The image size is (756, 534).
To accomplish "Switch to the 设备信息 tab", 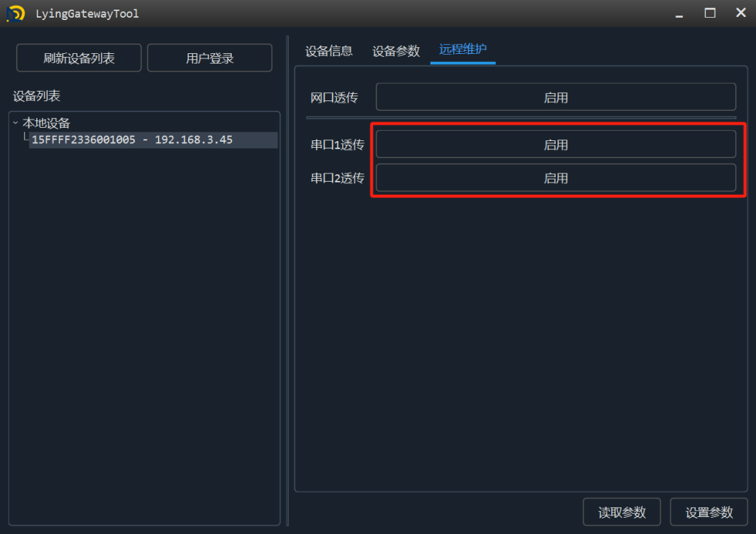I will point(329,51).
